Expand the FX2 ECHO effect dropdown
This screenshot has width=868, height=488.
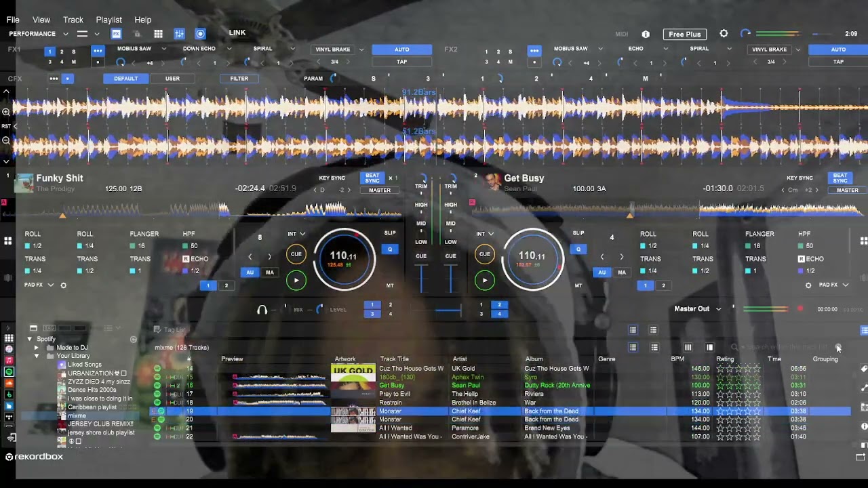coord(665,49)
